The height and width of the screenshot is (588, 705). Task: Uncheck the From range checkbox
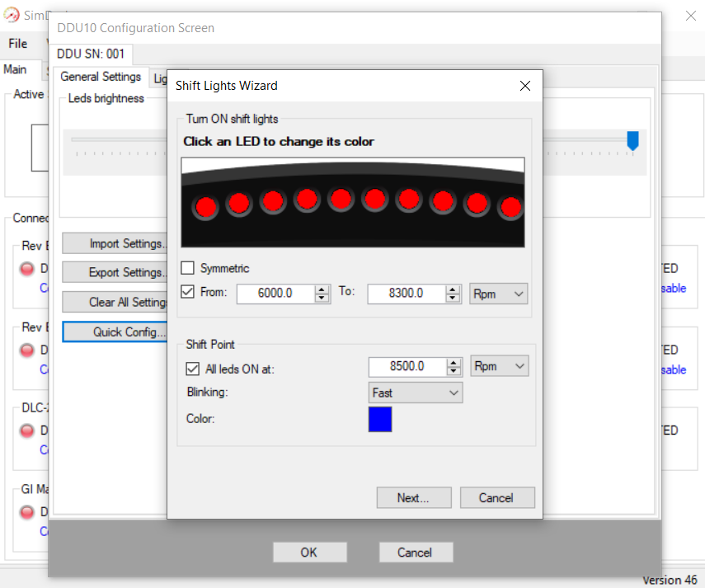188,292
